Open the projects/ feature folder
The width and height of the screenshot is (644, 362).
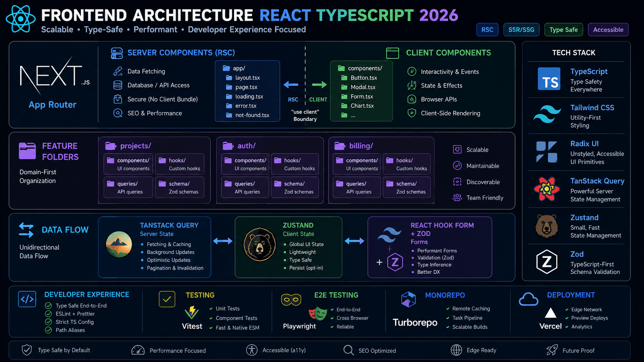pyautogui.click(x=128, y=146)
